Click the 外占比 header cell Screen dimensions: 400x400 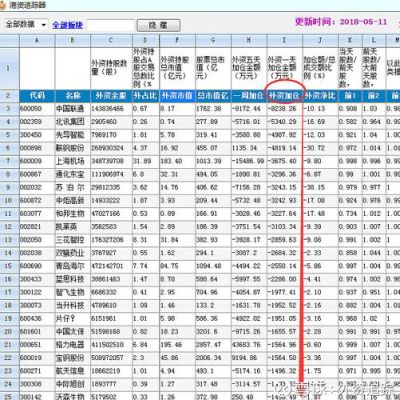tap(146, 96)
